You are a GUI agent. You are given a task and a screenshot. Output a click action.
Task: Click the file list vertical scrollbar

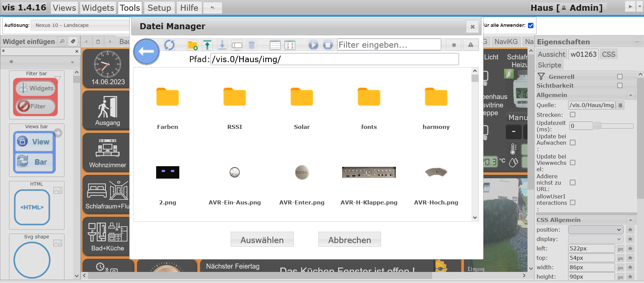(x=475, y=144)
